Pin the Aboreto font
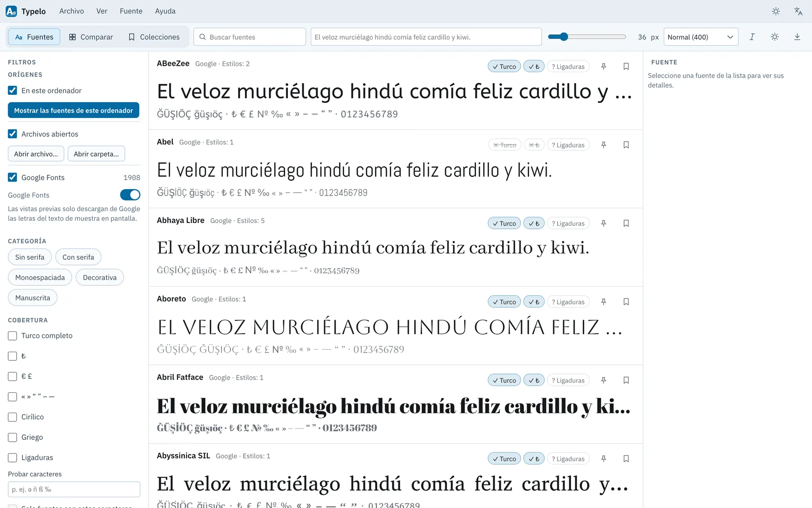This screenshot has height=508, width=812. point(604,302)
